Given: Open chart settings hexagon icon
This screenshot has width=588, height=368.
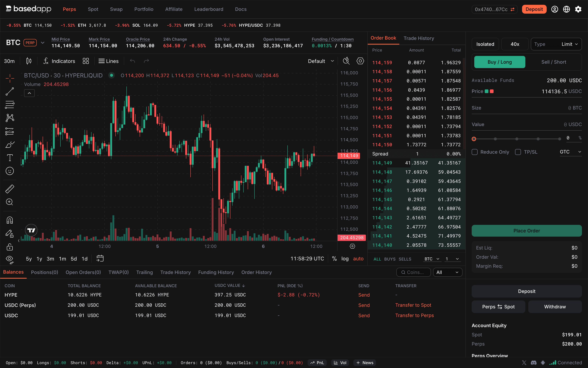Looking at the screenshot, I should (360, 61).
